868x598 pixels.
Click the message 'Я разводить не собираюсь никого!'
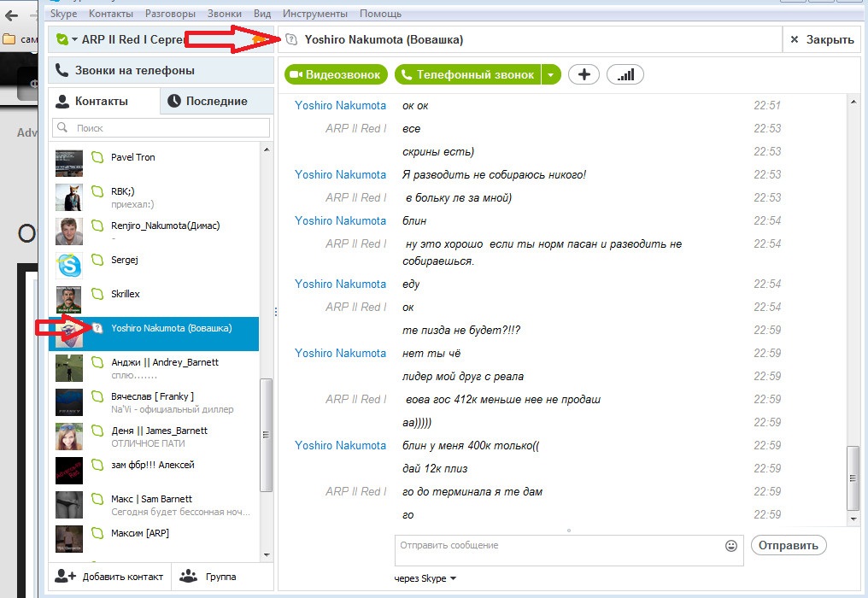494,175
